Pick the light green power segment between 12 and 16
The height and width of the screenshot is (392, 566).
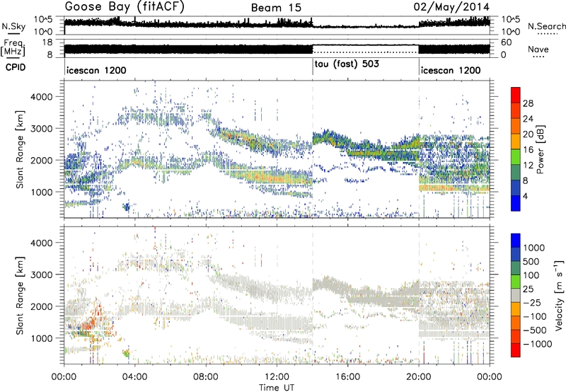[x=516, y=157]
